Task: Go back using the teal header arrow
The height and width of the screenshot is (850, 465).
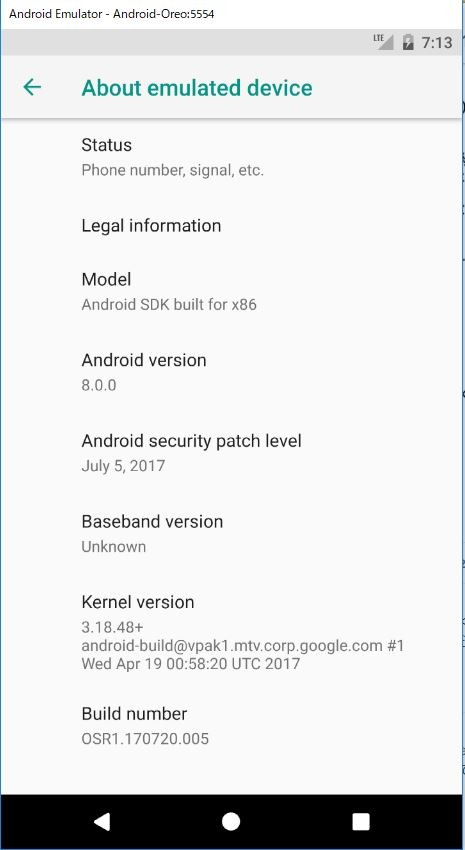Action: click(32, 87)
